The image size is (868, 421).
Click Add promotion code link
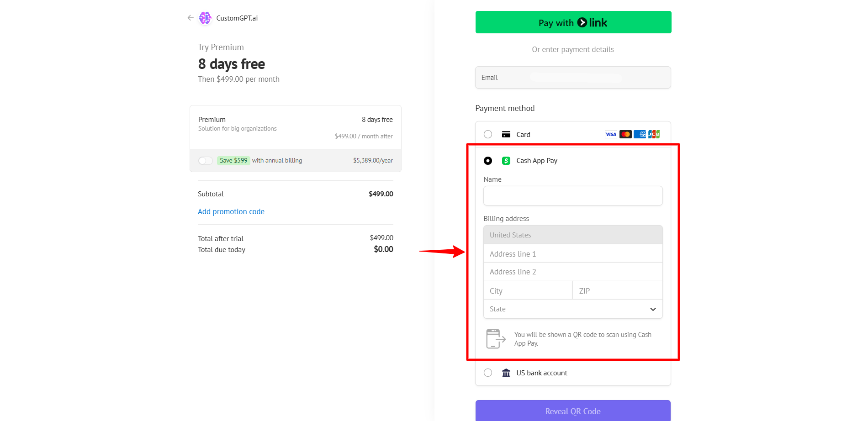tap(231, 211)
